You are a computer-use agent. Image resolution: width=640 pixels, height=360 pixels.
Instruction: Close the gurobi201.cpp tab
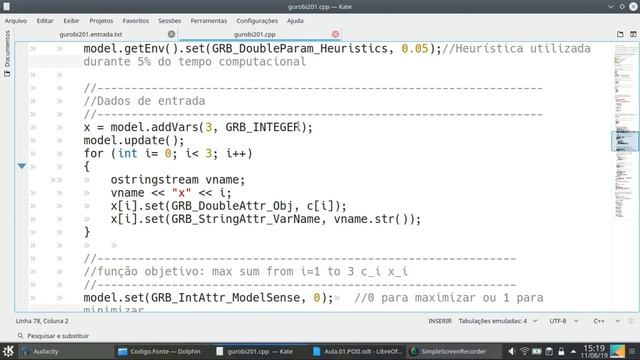pyautogui.click(x=336, y=34)
